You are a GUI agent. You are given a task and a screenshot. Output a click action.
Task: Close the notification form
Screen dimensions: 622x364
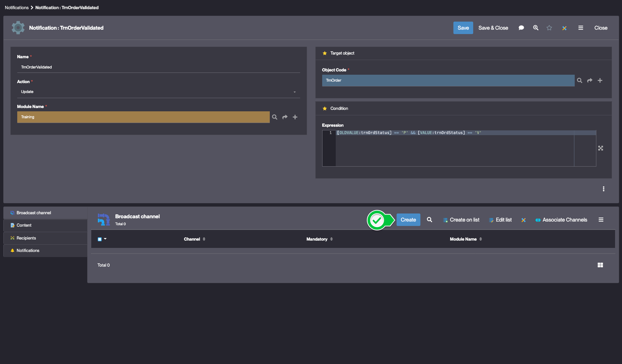click(601, 28)
